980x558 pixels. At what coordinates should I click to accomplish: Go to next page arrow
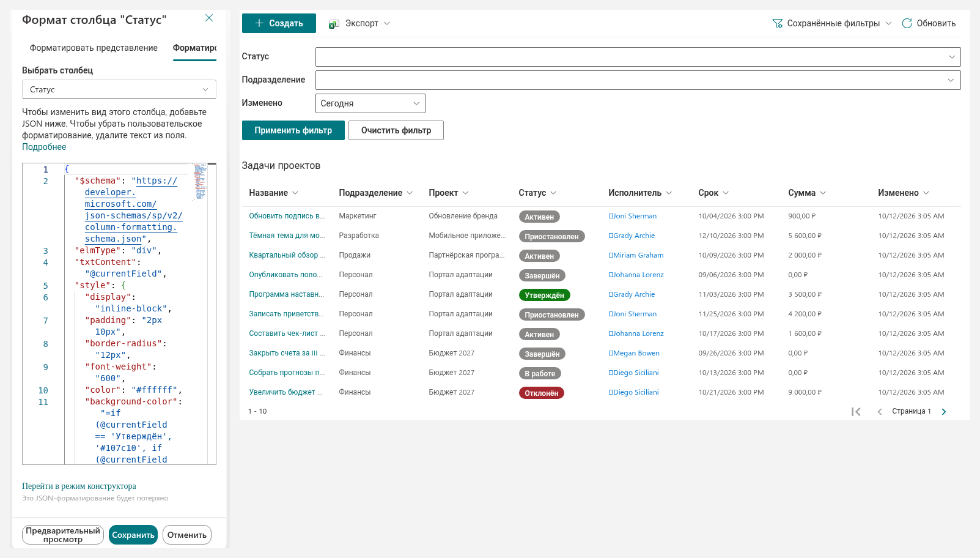(944, 412)
